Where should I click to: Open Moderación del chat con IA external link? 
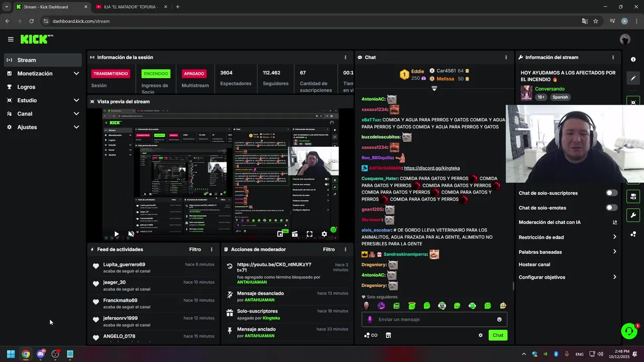click(x=615, y=222)
